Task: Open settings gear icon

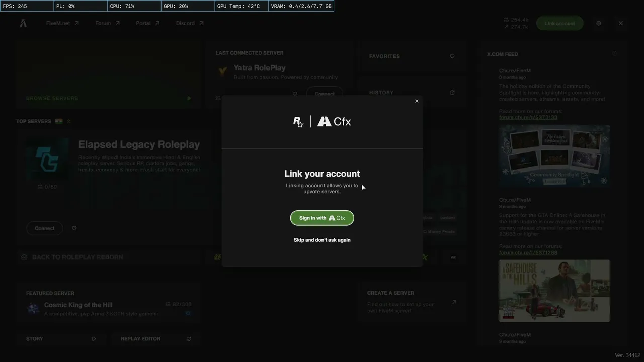Action: pyautogui.click(x=599, y=23)
